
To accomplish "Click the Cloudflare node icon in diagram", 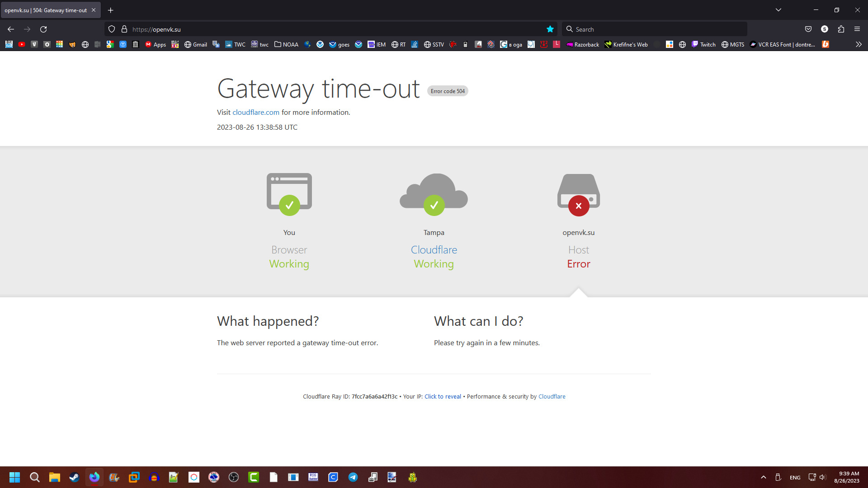I will [434, 191].
